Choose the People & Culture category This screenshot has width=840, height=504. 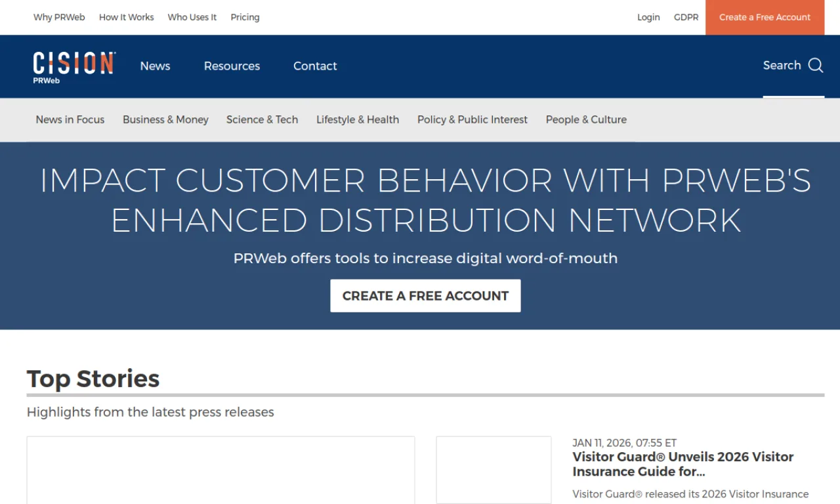click(586, 119)
